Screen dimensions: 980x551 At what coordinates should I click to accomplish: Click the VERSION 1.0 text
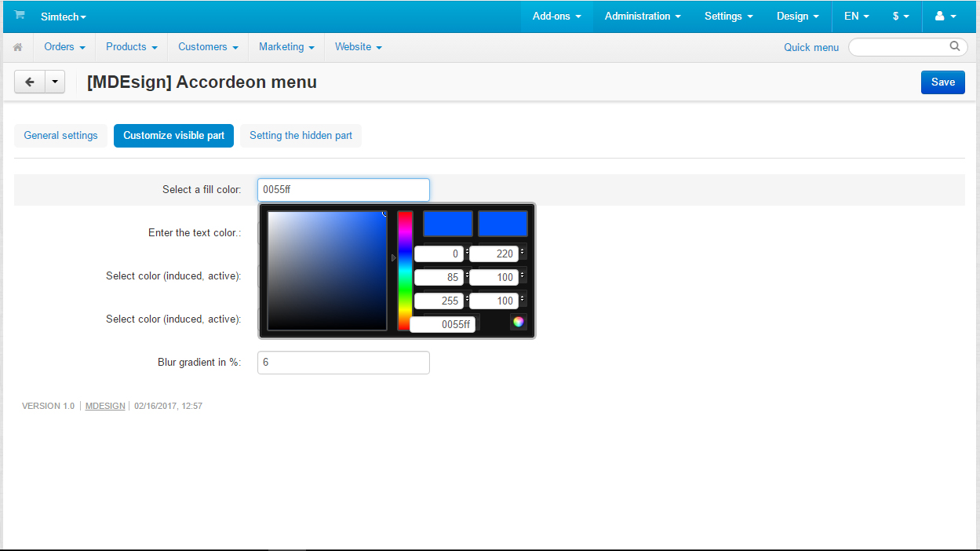48,406
